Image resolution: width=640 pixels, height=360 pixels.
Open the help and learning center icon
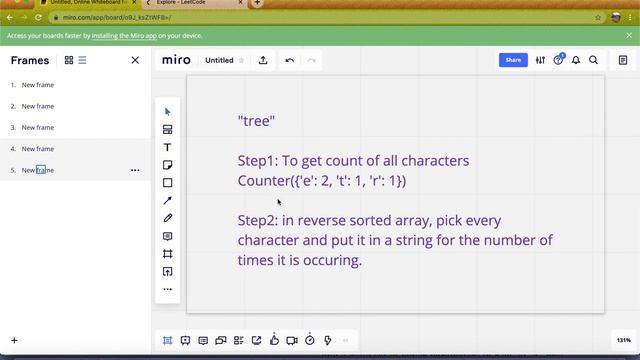pyautogui.click(x=558, y=60)
